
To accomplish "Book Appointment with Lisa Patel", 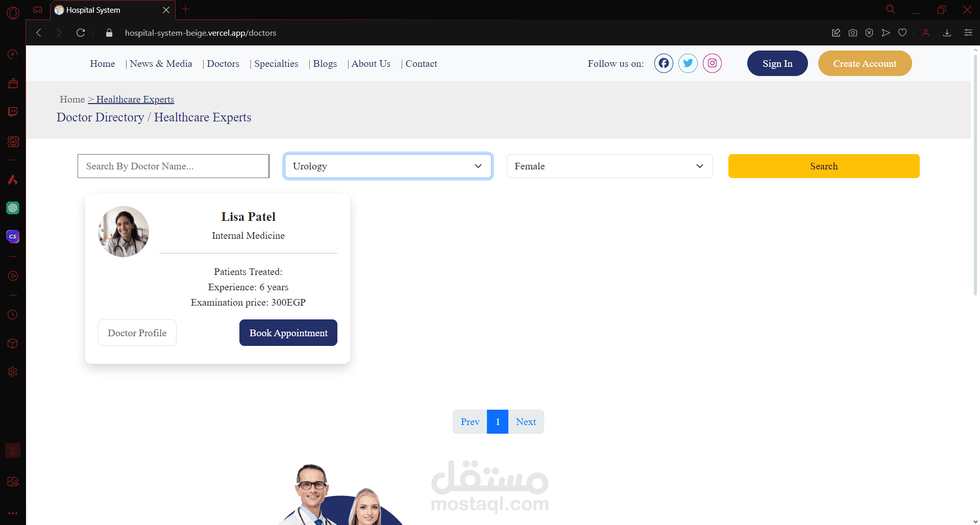I will click(288, 333).
